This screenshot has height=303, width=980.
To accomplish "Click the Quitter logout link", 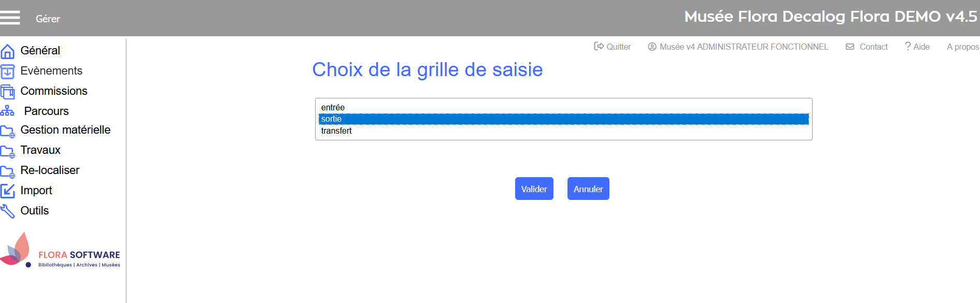I will tap(613, 47).
